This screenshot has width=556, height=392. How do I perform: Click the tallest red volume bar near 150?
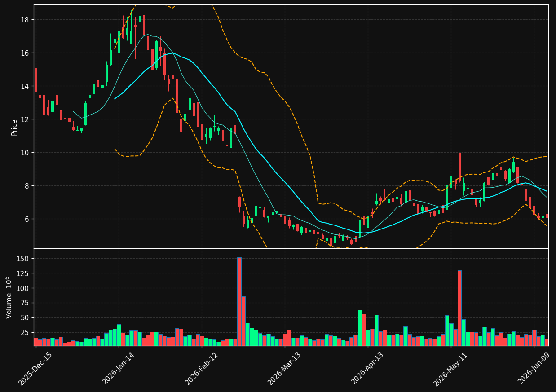239,301
